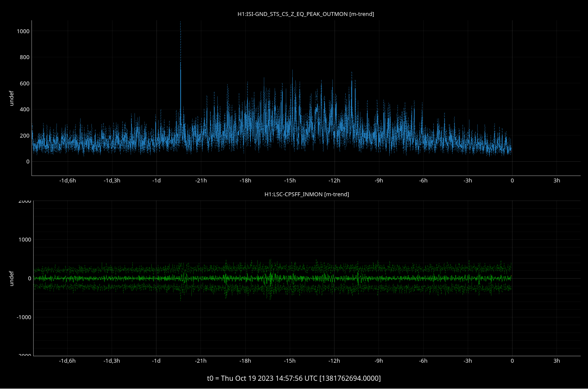Click the 400 y-axis tick on top plot
Screen dimensions: 588x389
click(24, 110)
